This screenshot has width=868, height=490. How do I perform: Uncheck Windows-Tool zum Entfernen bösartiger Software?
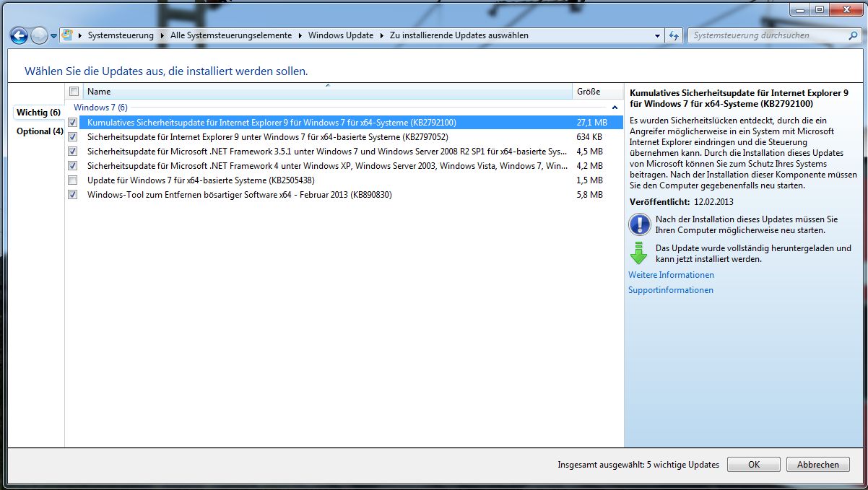coord(72,195)
